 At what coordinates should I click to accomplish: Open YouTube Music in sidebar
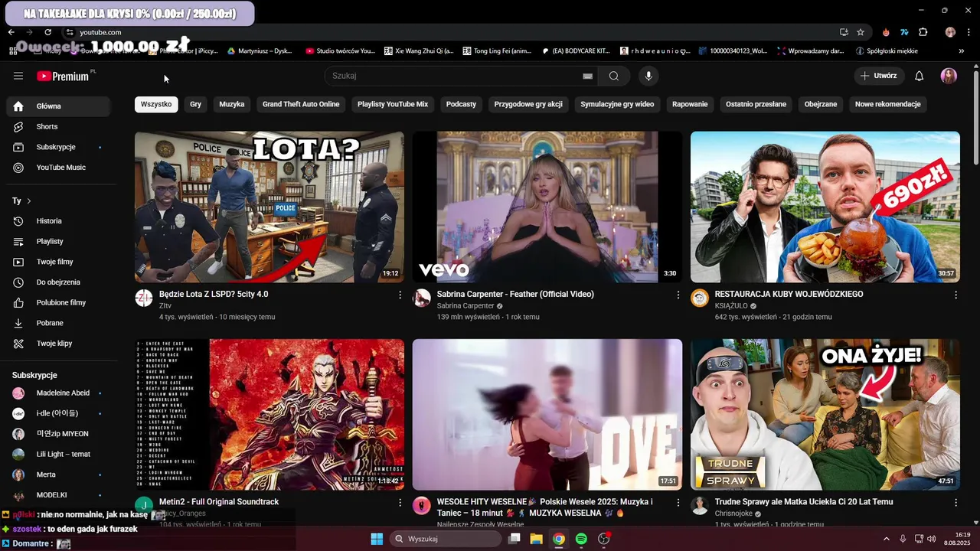pos(58,168)
